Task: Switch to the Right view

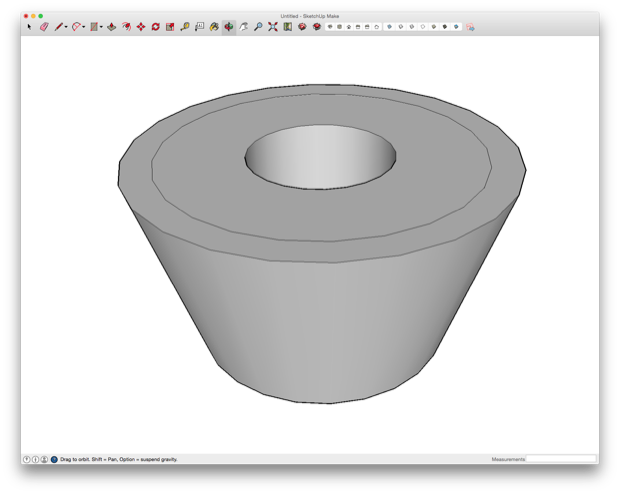Action: click(x=358, y=27)
